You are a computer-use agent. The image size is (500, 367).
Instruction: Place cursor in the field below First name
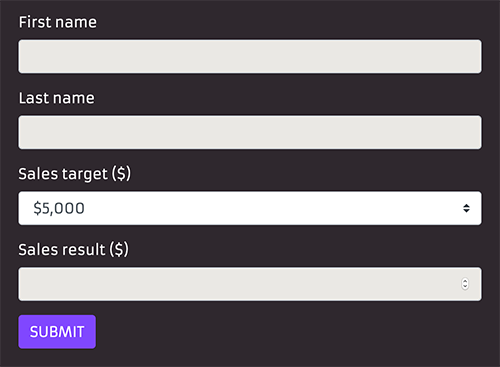(x=250, y=56)
